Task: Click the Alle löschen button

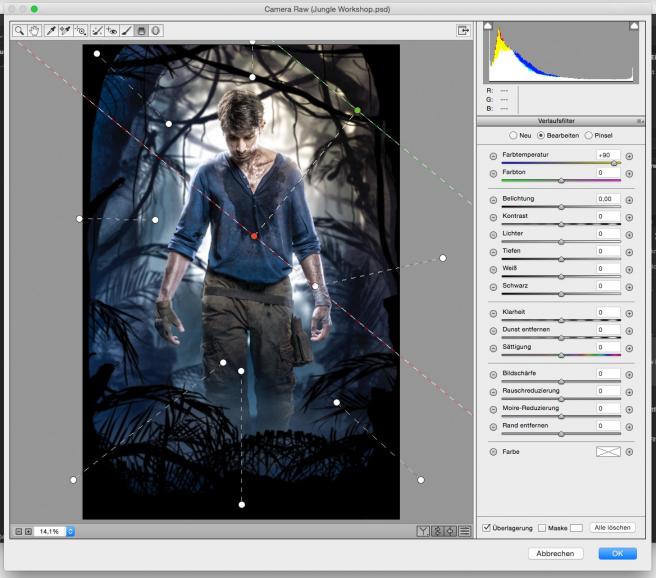Action: [x=612, y=528]
